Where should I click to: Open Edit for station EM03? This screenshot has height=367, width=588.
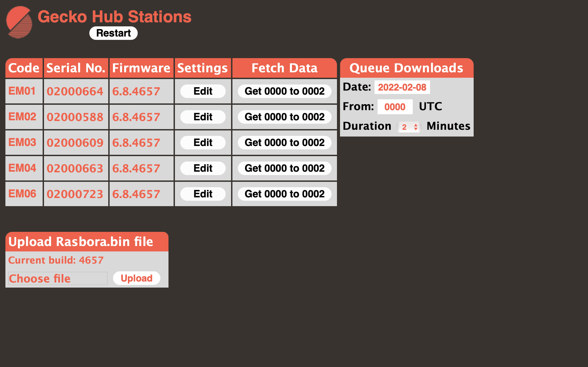tap(203, 143)
